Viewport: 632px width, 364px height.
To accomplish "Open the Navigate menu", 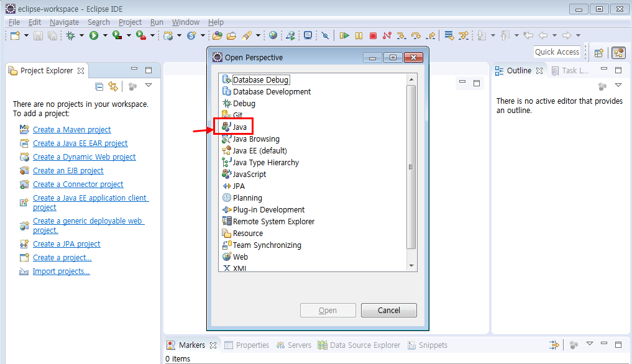I will click(64, 22).
